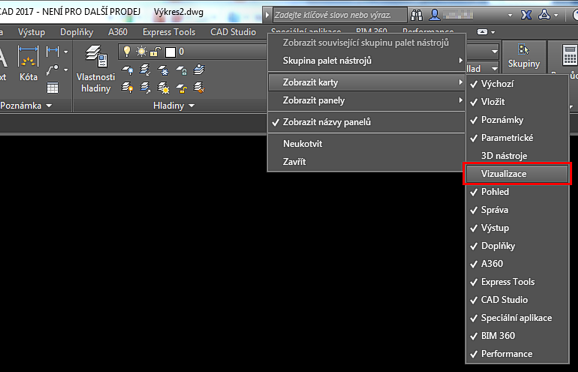Screen dimensions: 578x372
Task: Click the white layer color swatch
Action: tap(170, 52)
